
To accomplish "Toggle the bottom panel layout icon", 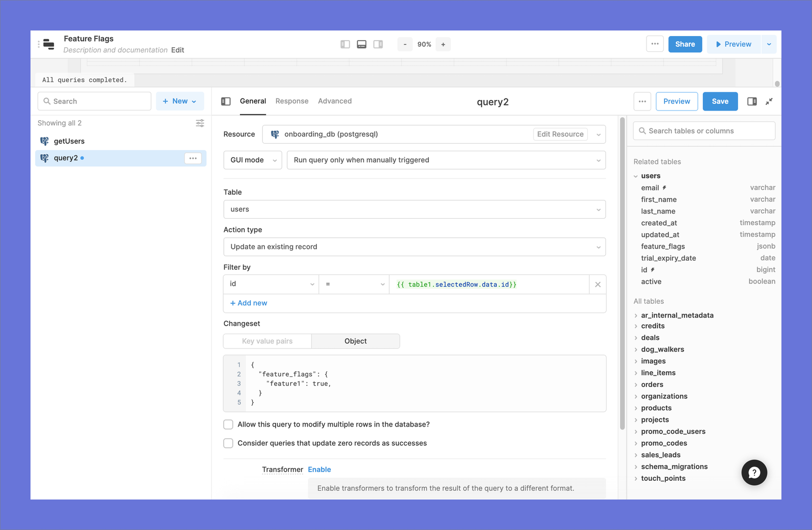I will [x=361, y=45].
